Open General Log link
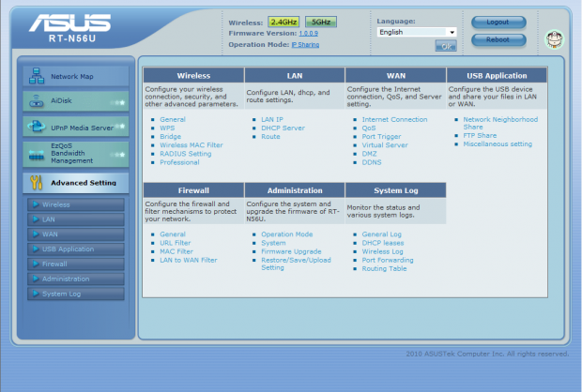 point(381,234)
